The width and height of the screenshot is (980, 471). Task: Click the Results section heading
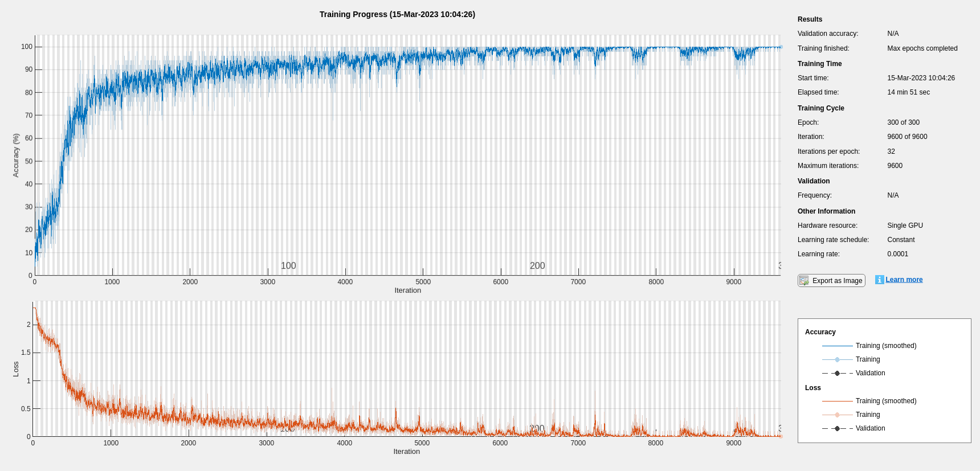810,19
